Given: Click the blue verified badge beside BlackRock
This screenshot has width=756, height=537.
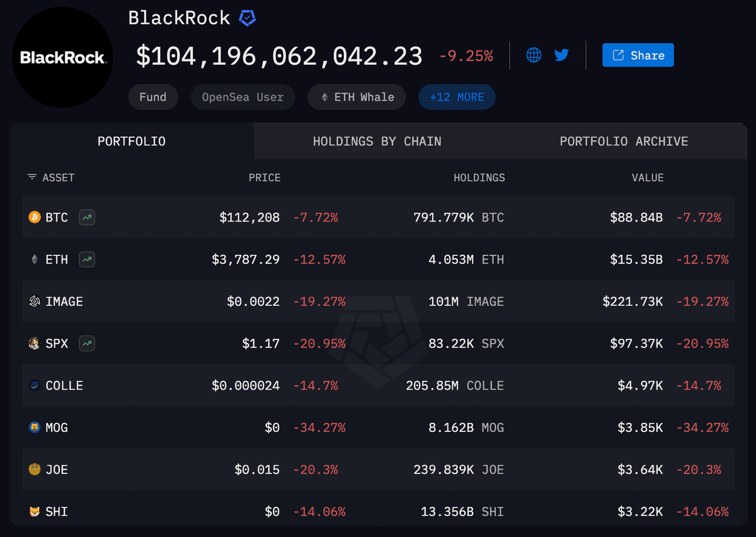Looking at the screenshot, I should point(247,18).
